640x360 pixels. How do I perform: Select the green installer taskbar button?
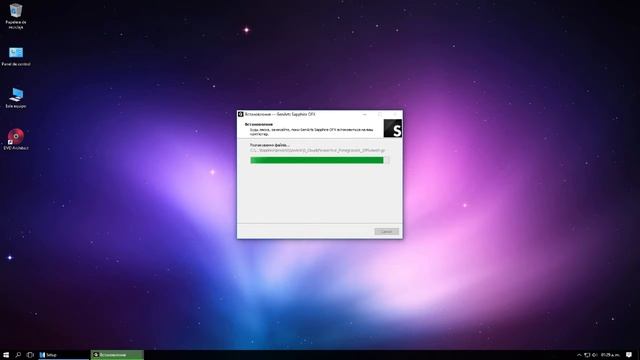[x=117, y=355]
